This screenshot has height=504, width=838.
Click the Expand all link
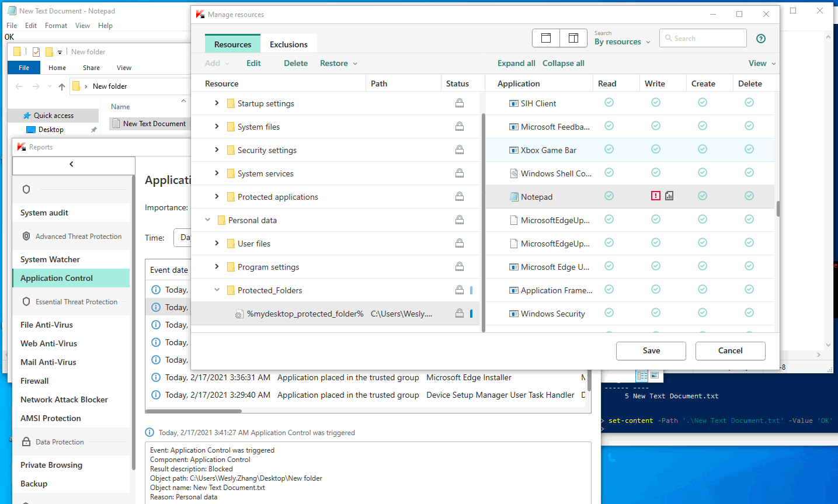[516, 63]
